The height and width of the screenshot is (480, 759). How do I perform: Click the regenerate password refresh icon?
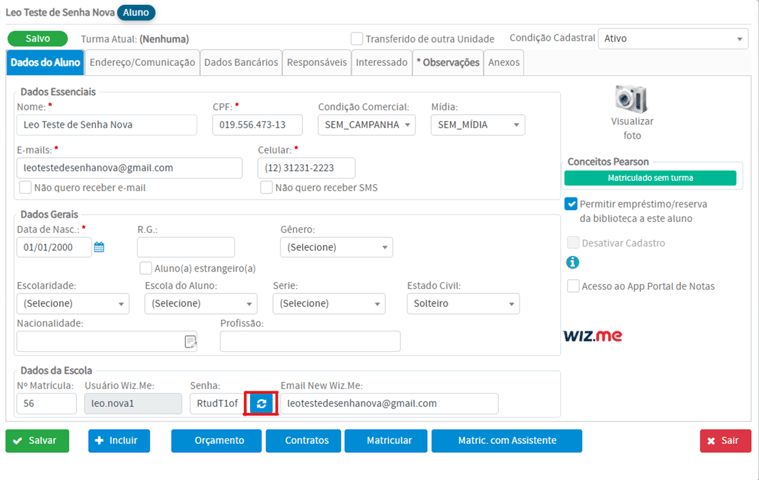[261, 403]
